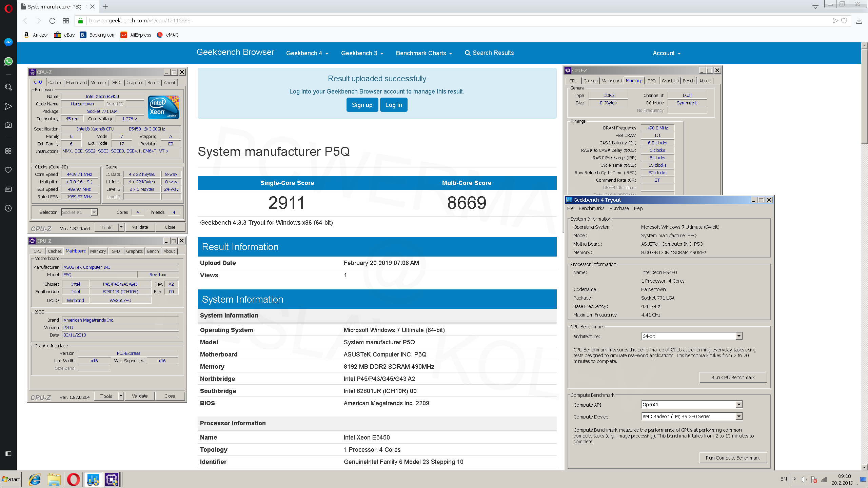This screenshot has height=488, width=868.
Task: Expand the Geekbench 3 menu
Action: click(x=362, y=53)
